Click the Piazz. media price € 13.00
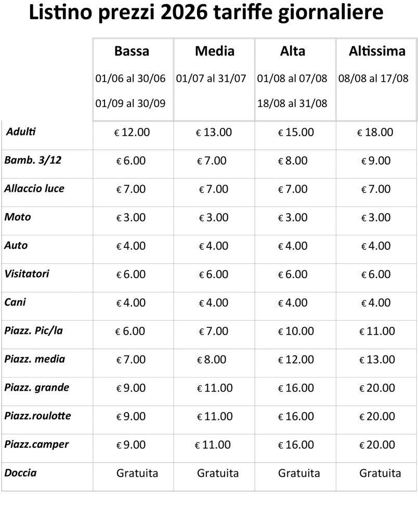Viewport: 418px width, 532px height. click(376, 360)
